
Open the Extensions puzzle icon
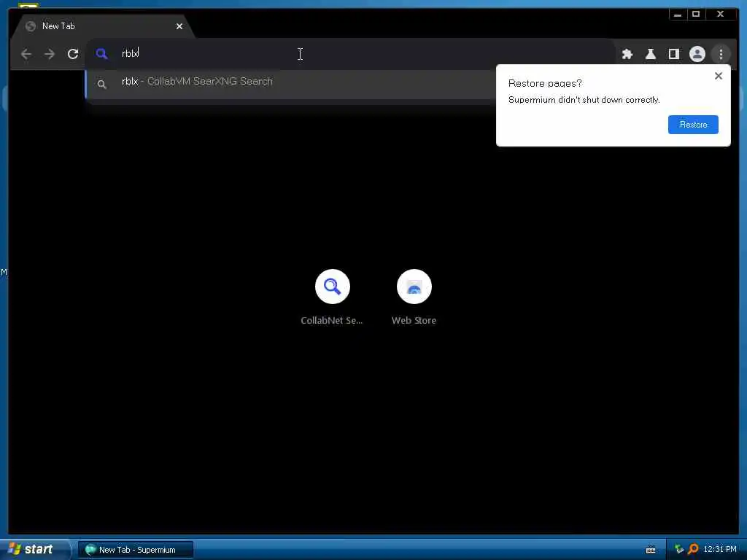point(627,54)
